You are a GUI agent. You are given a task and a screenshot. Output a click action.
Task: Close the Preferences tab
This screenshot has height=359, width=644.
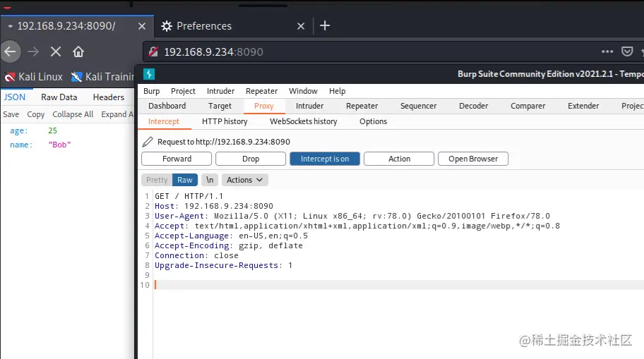point(301,26)
